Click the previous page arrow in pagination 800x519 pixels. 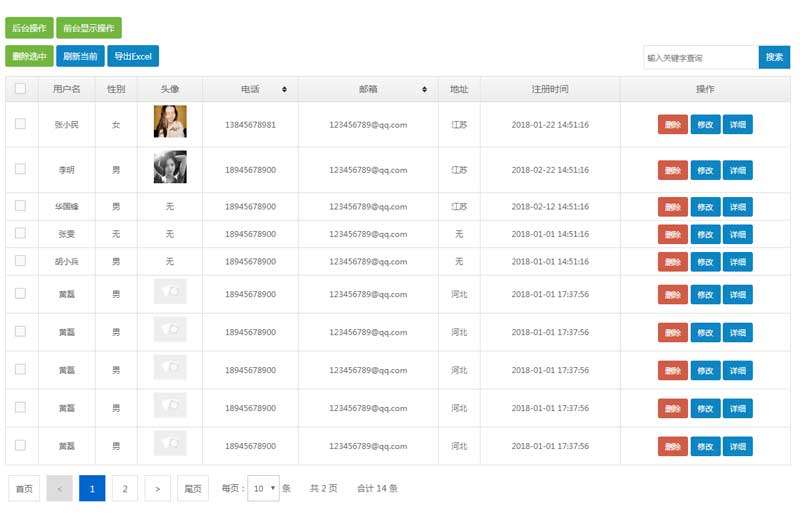pyautogui.click(x=59, y=489)
